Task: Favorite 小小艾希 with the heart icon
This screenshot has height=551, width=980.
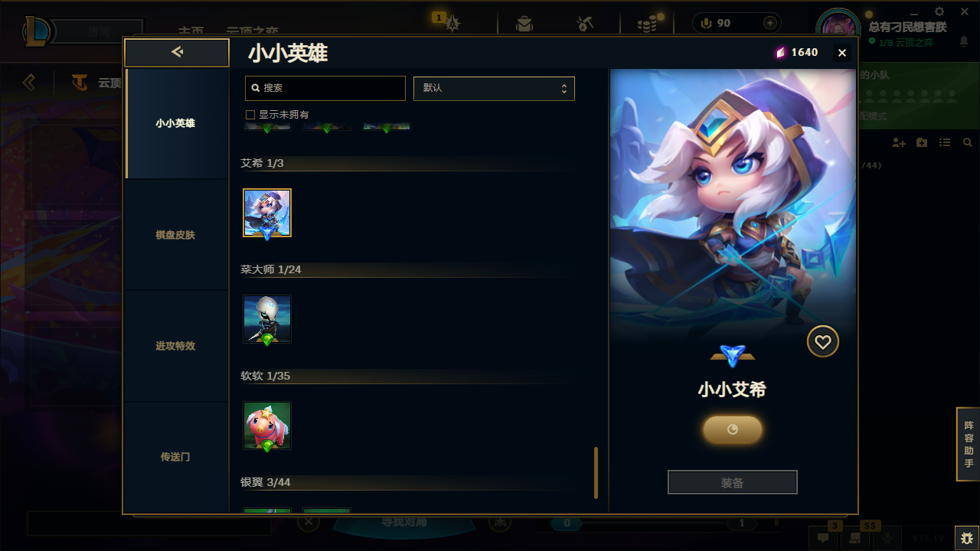Action: tap(823, 342)
